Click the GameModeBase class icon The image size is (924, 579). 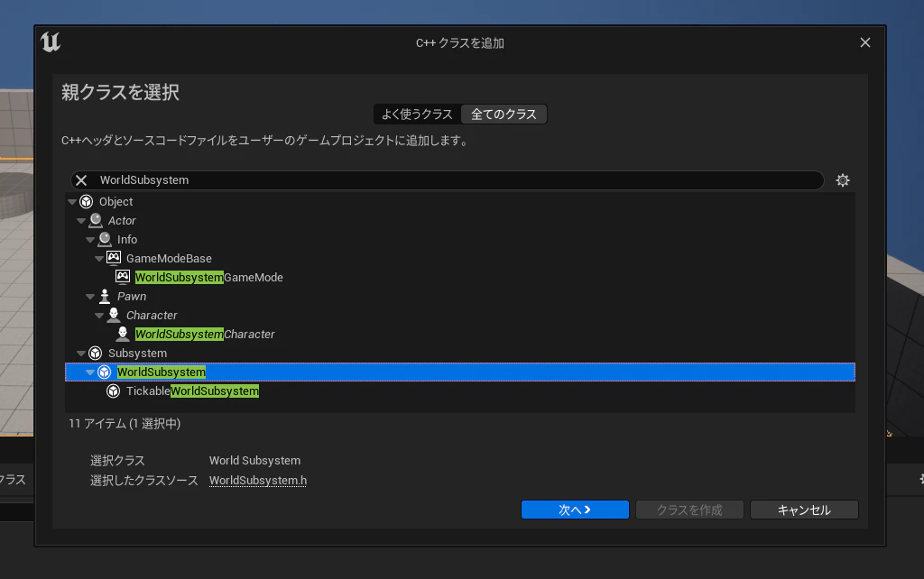(x=114, y=258)
